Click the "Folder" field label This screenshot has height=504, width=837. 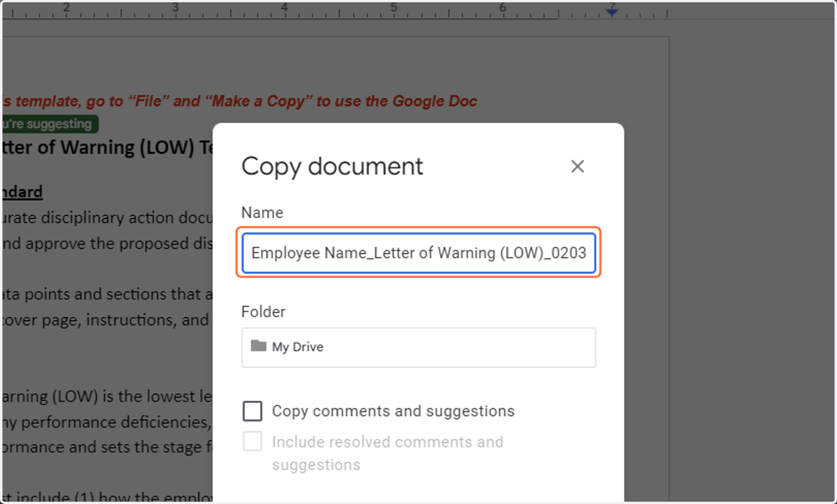tap(264, 312)
